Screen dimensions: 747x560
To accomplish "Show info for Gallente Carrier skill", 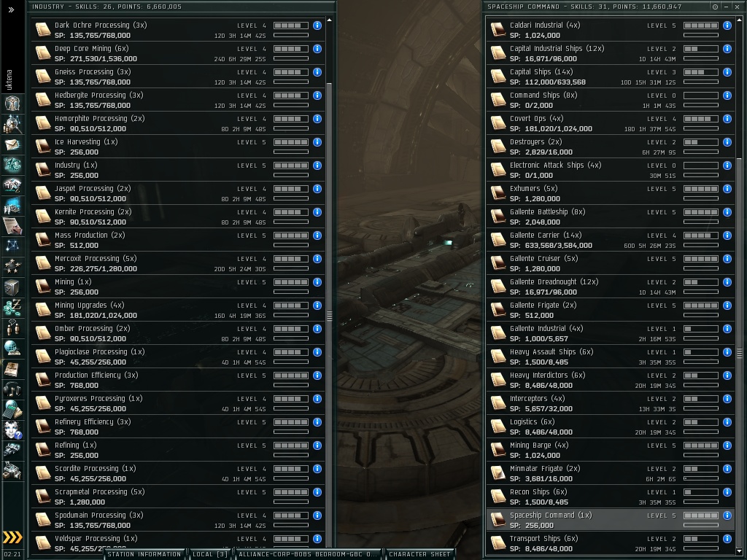I will coord(727,236).
